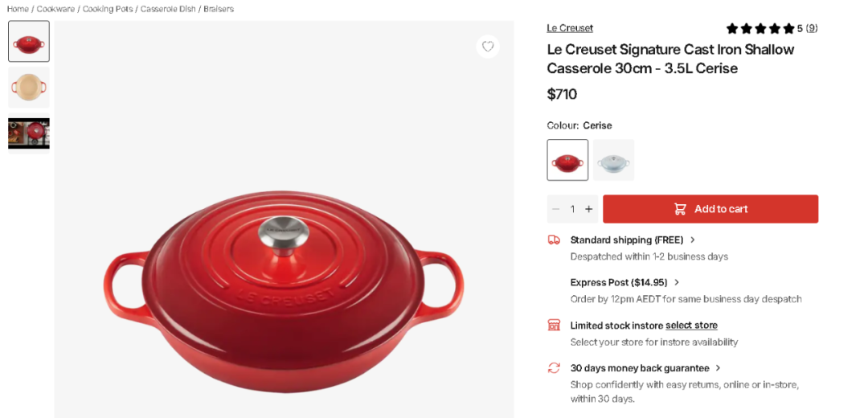
Task: Add product to wishlist with heart icon
Action: point(488,47)
